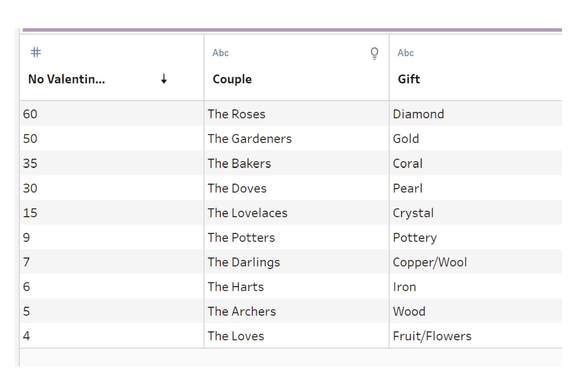This screenshot has width=582, height=392.
Task: Select the Gold gift cell
Action: point(406,139)
